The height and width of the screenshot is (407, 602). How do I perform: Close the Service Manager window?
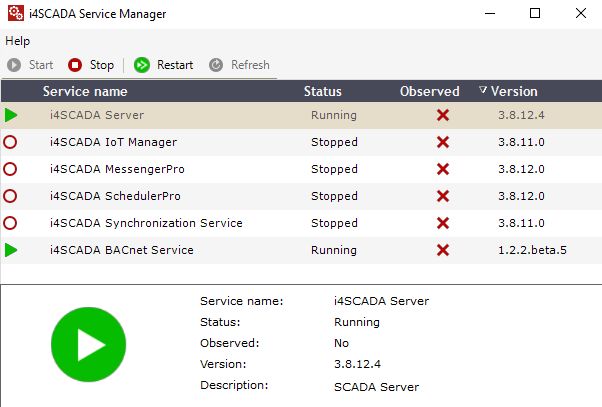pyautogui.click(x=581, y=13)
